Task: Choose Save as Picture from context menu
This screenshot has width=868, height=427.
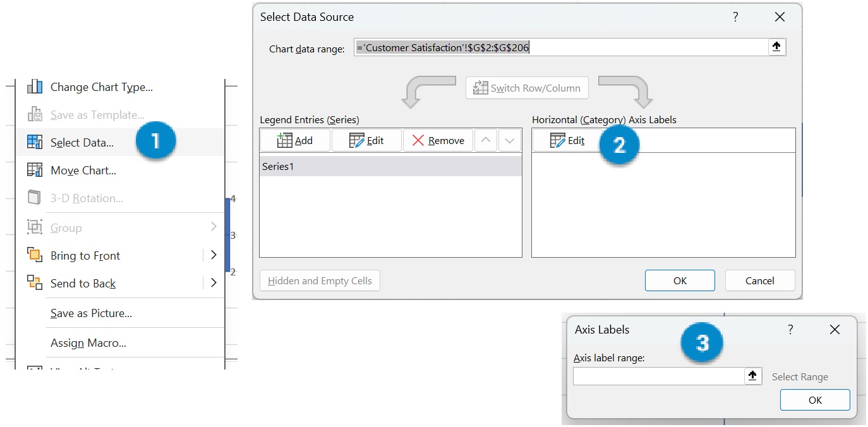Action: (91, 313)
